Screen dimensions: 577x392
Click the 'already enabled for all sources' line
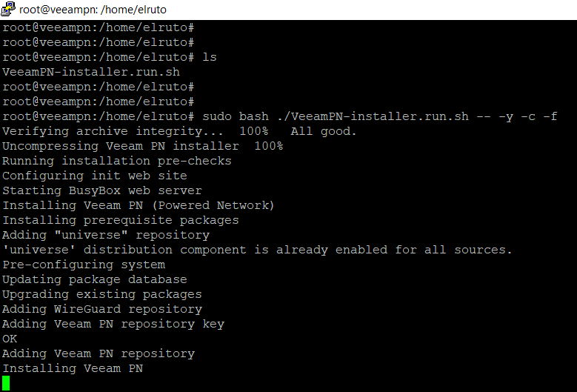pyautogui.click(x=257, y=250)
